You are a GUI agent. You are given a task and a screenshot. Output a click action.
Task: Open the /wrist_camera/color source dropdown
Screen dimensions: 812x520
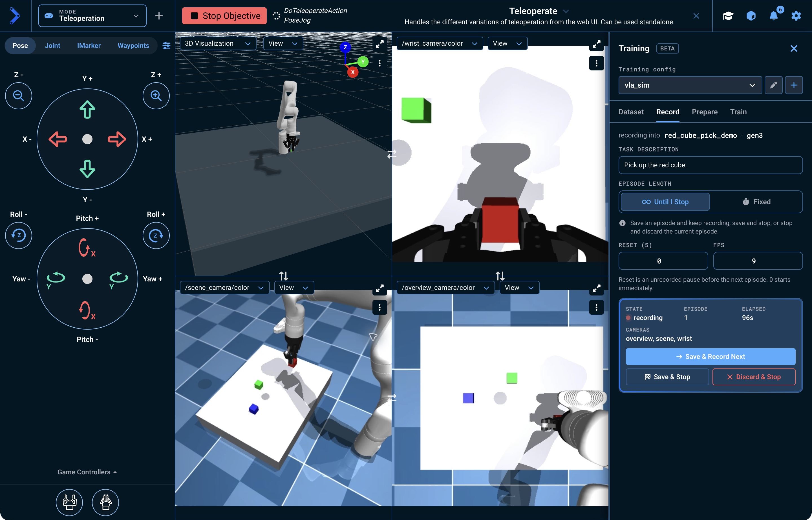point(439,44)
